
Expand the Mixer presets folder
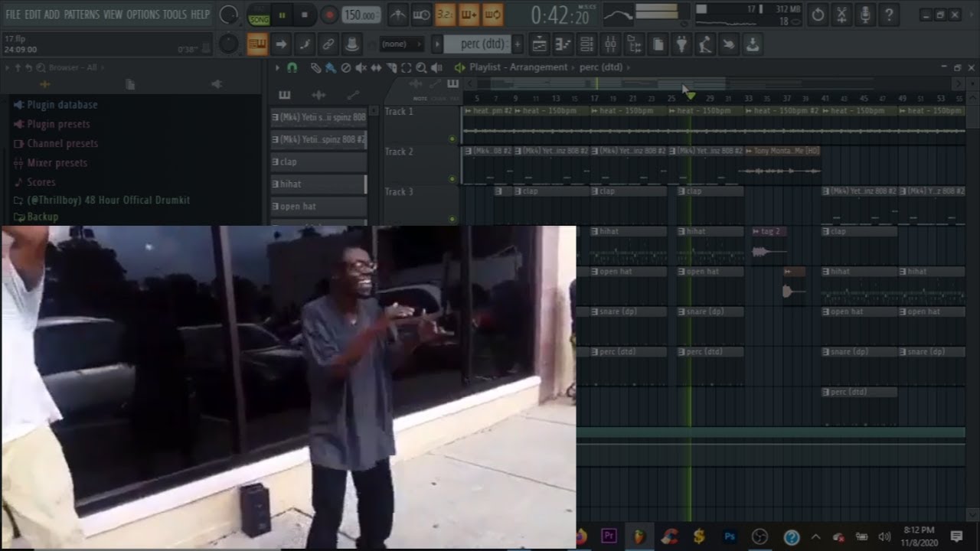click(x=51, y=162)
